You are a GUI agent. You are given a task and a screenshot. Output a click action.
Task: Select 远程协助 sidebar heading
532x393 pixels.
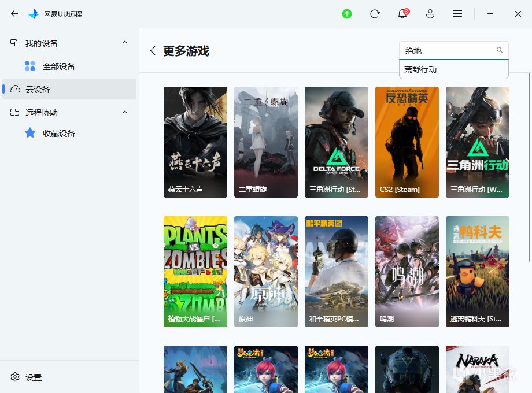pyautogui.click(x=42, y=113)
